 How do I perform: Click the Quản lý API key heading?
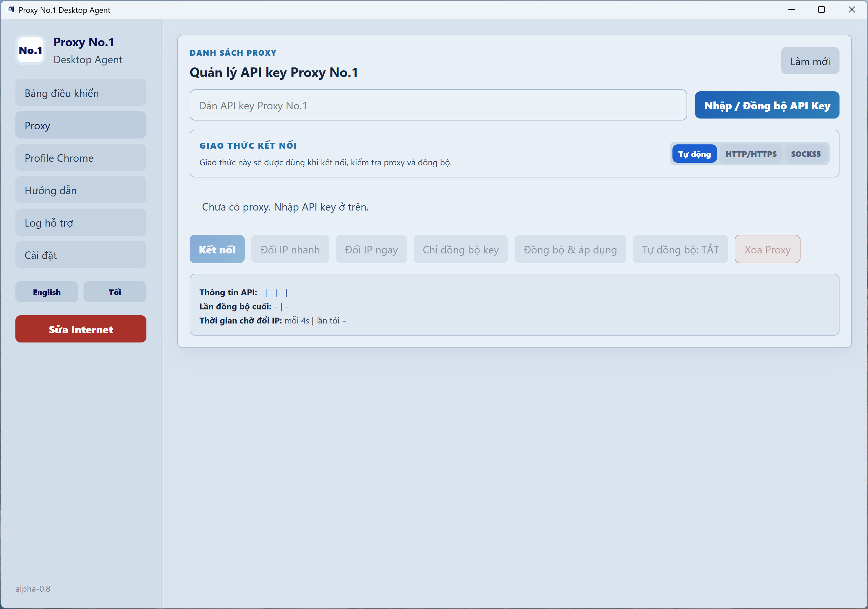274,72
